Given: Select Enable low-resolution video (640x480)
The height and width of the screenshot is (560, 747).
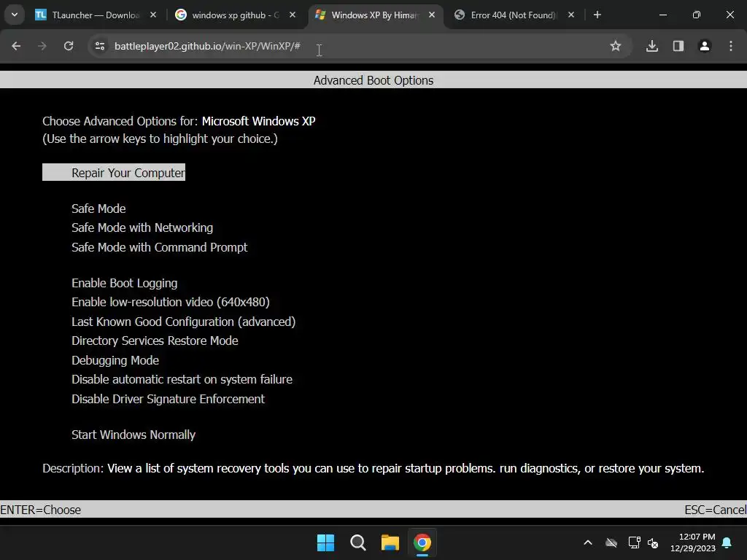Looking at the screenshot, I should tap(171, 302).
